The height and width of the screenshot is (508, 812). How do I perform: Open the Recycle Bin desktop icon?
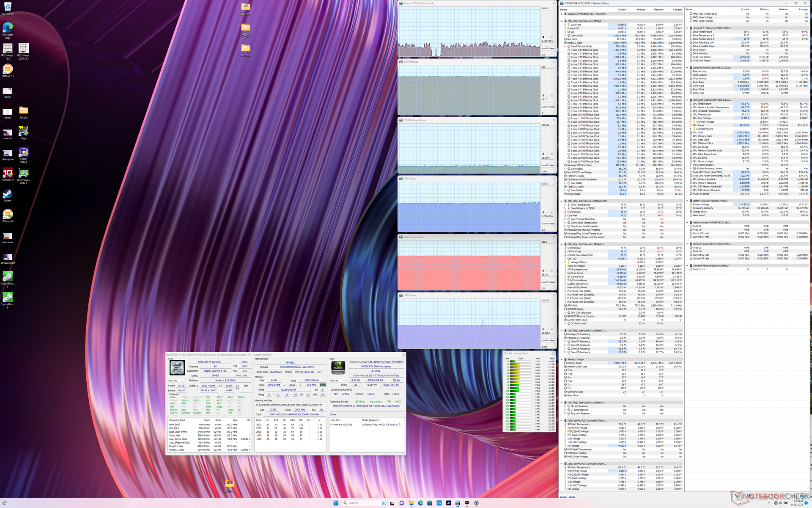(7, 7)
